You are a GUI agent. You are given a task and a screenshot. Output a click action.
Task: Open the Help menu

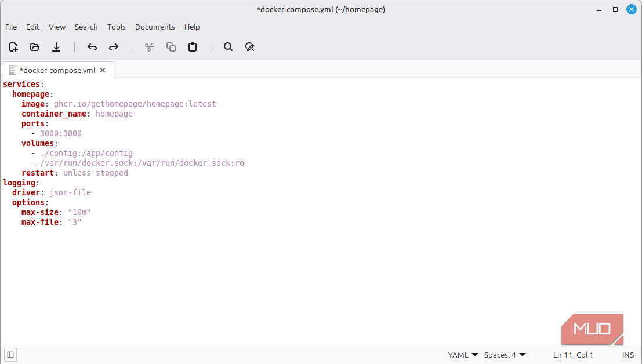pos(192,27)
